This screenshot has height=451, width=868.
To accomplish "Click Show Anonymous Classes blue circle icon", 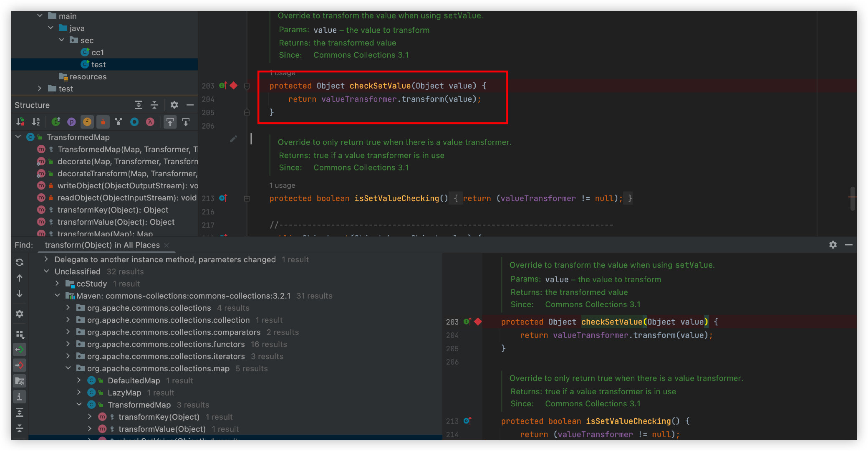I will tap(134, 122).
